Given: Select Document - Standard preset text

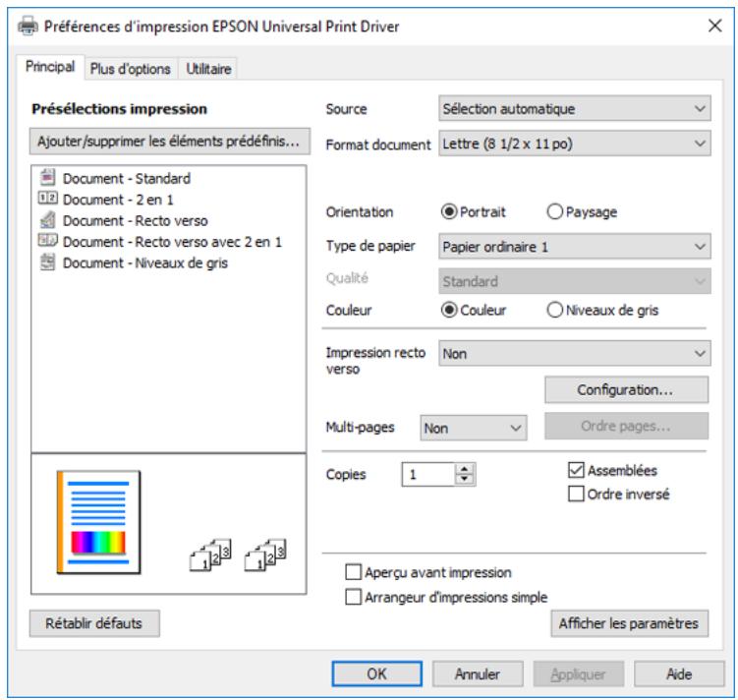Looking at the screenshot, I should pos(127,178).
